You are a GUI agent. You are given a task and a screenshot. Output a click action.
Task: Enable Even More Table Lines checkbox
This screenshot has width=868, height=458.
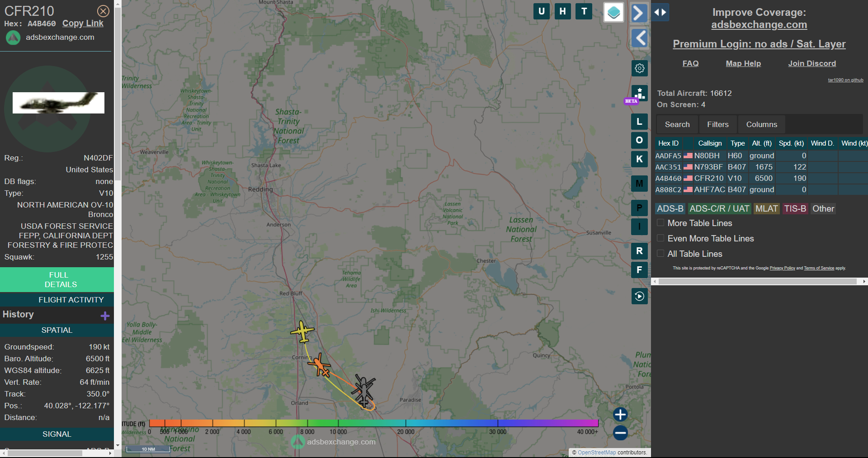pos(660,238)
